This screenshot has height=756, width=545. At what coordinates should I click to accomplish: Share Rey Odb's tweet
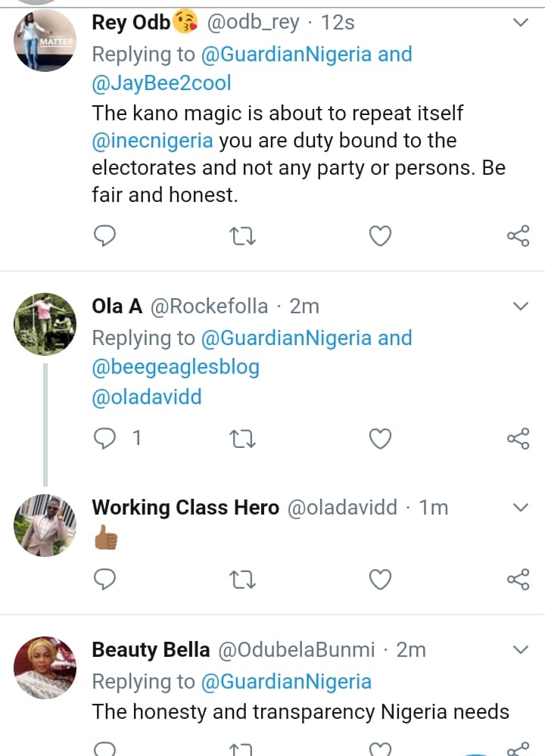(x=518, y=237)
